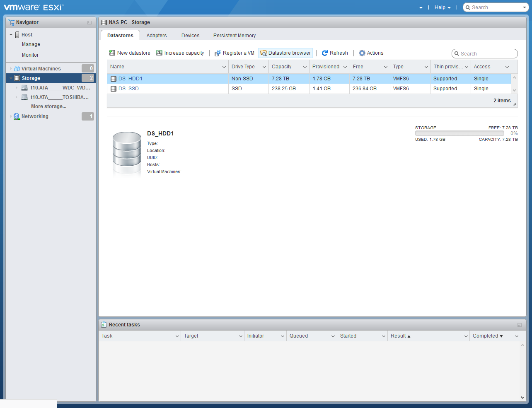This screenshot has width=532, height=408.
Task: Collapse the Storage tree node
Action: (x=11, y=78)
